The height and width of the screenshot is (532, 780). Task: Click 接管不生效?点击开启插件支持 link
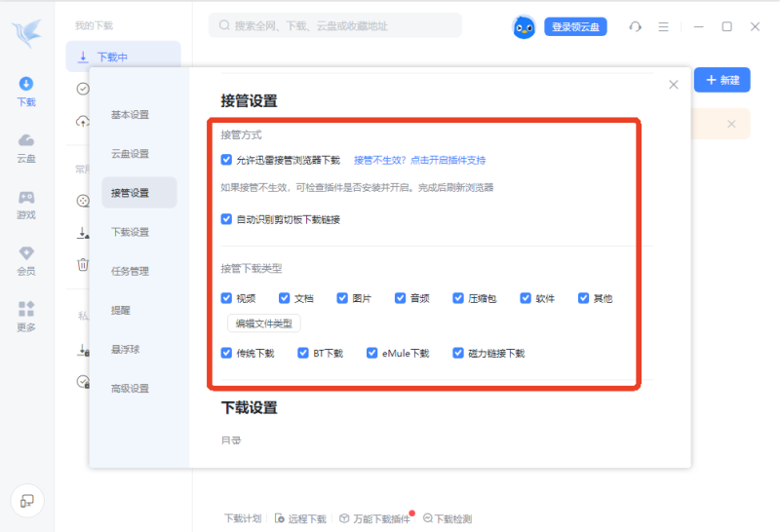(419, 160)
